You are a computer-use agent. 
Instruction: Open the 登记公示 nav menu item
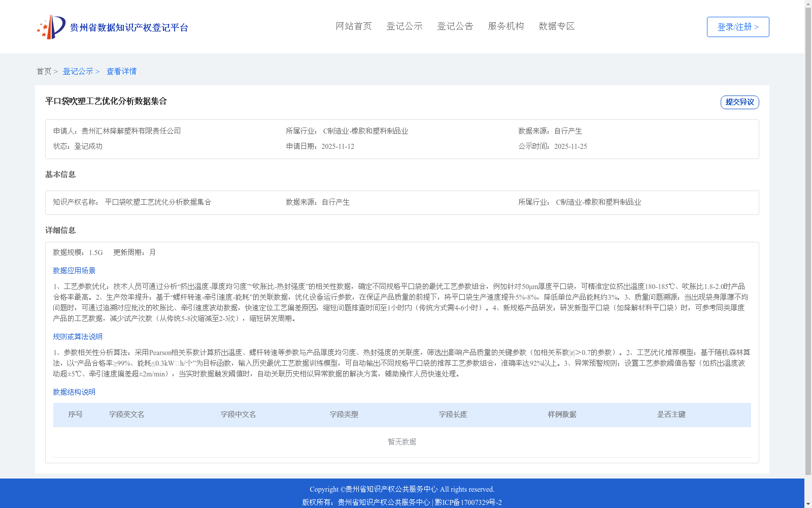(x=404, y=26)
